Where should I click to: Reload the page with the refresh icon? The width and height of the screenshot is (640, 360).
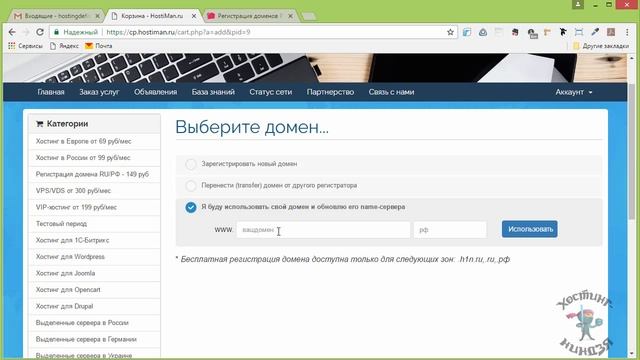[40, 32]
